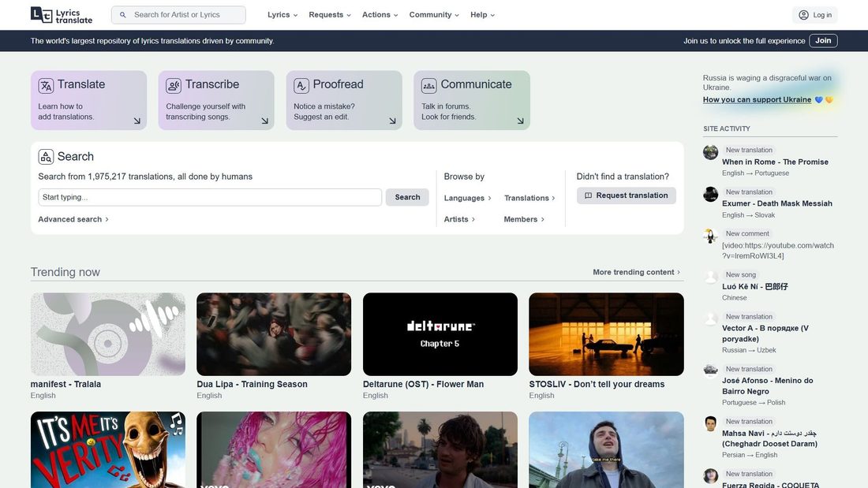Viewport: 868px width, 488px height.
Task: Click the magnifier icon in header search
Action: click(123, 15)
